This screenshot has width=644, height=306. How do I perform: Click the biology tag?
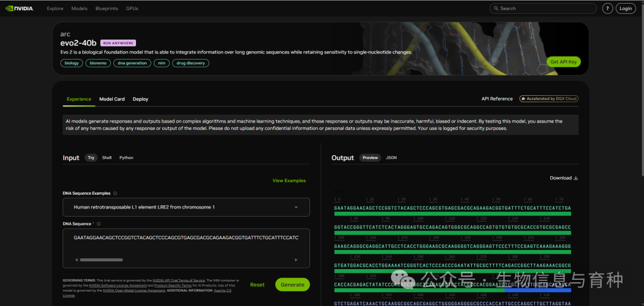[x=72, y=63]
